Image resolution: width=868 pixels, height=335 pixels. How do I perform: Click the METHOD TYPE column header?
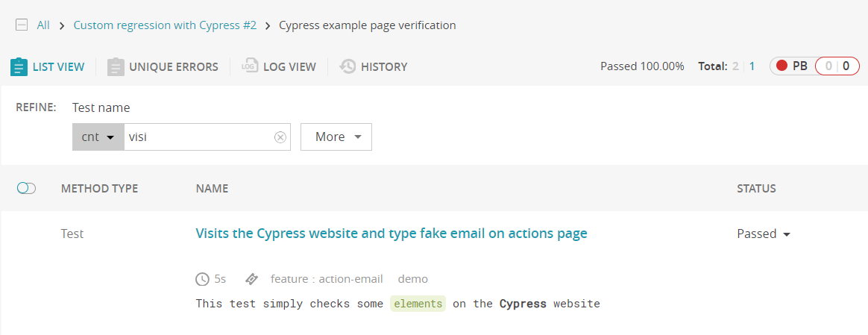coord(100,188)
